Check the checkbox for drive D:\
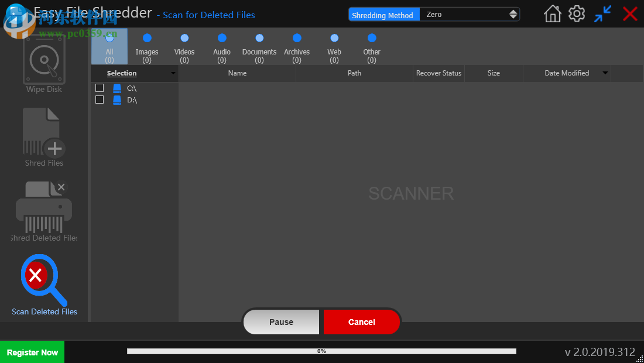 [x=100, y=100]
